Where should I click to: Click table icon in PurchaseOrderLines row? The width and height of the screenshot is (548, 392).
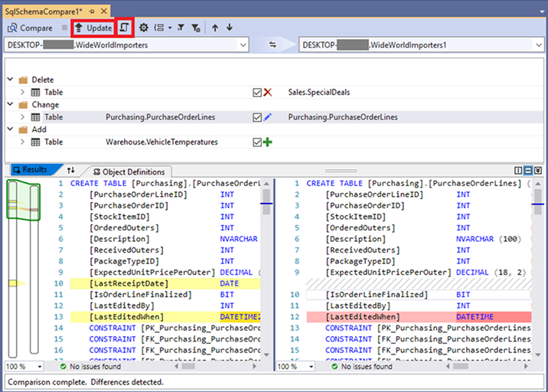[x=35, y=117]
